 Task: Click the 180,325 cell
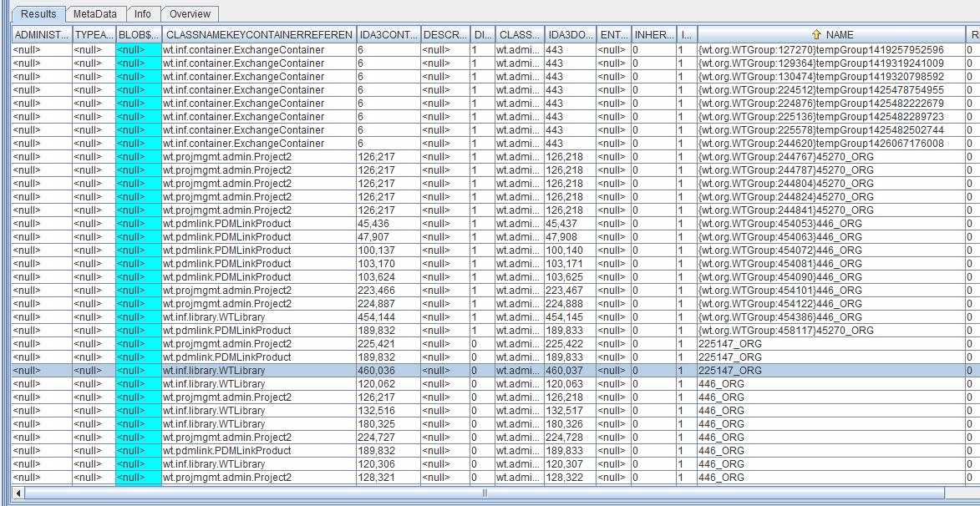pyautogui.click(x=388, y=423)
